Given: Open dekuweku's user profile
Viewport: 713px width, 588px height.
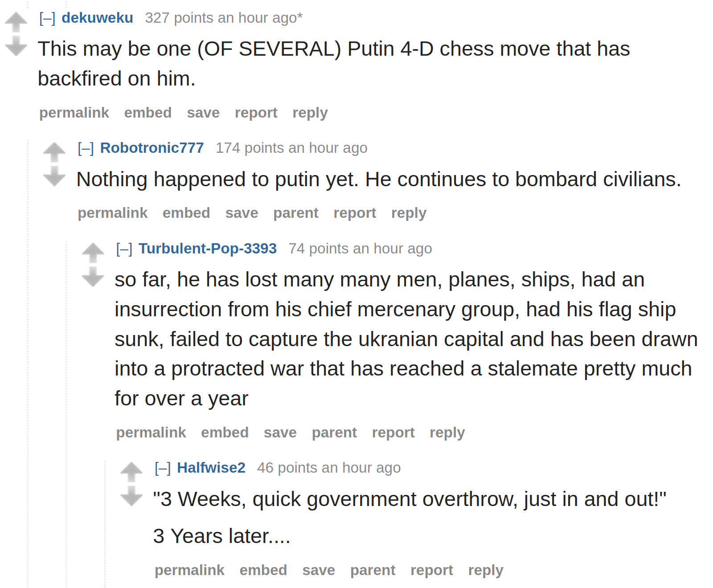Looking at the screenshot, I should [97, 18].
